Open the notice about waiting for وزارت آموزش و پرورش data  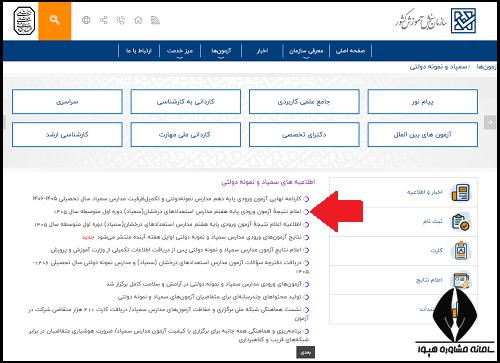point(176,250)
